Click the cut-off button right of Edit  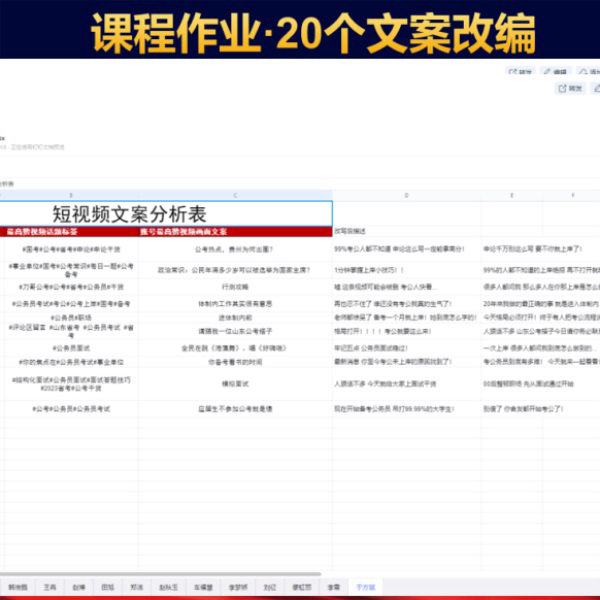pos(590,72)
